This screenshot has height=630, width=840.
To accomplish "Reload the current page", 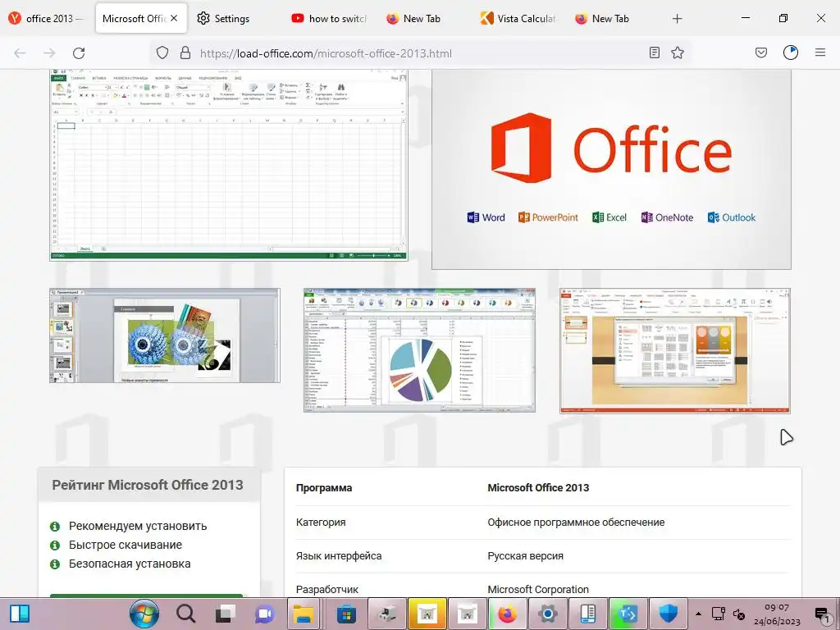I will tap(79, 53).
